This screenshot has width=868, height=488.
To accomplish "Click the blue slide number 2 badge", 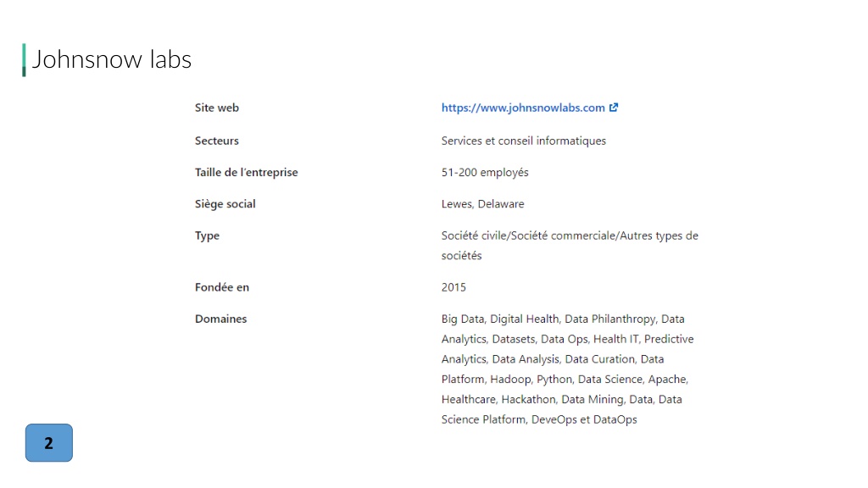I will (x=48, y=442).
